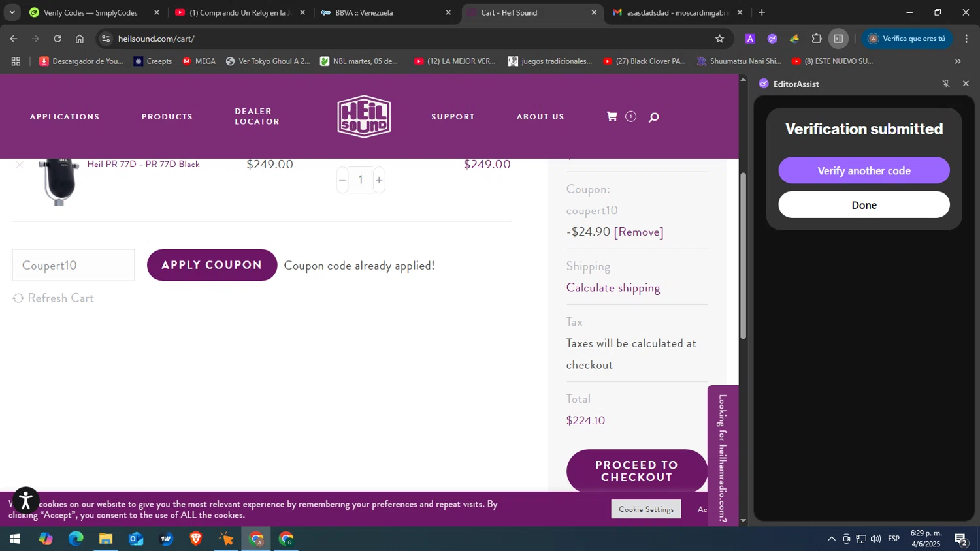Screen dimensions: 980x551
Task: Go to browser home page
Action: tap(80, 39)
